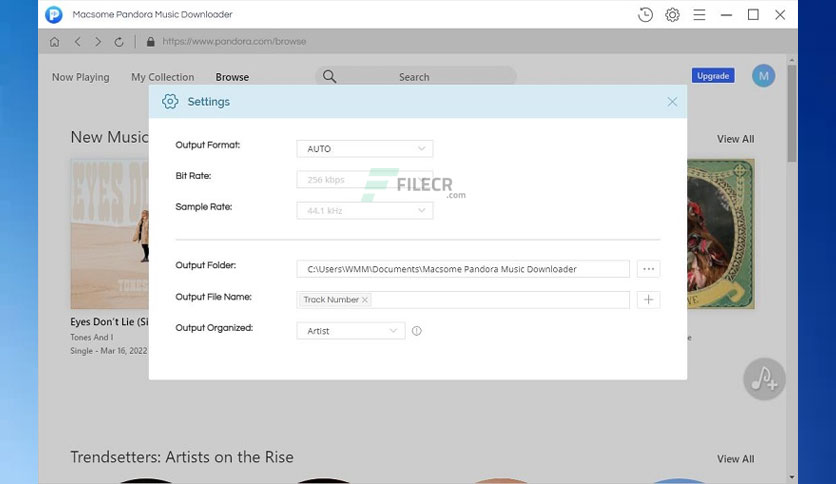Open the Sample Rate dropdown
836x484 pixels.
(365, 211)
